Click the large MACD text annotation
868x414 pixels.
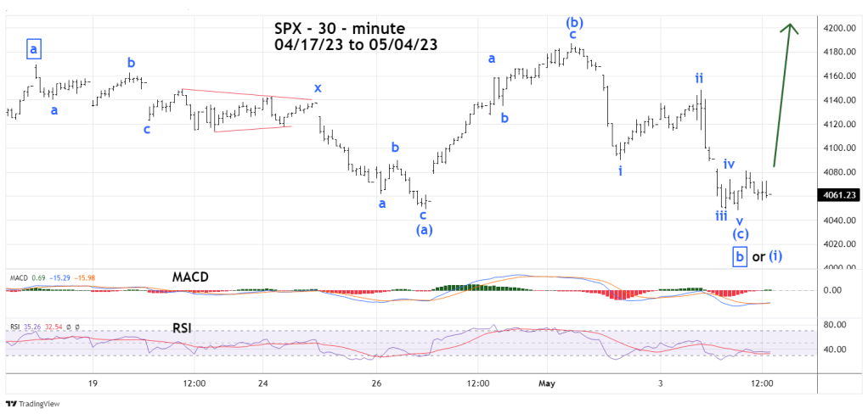click(192, 277)
